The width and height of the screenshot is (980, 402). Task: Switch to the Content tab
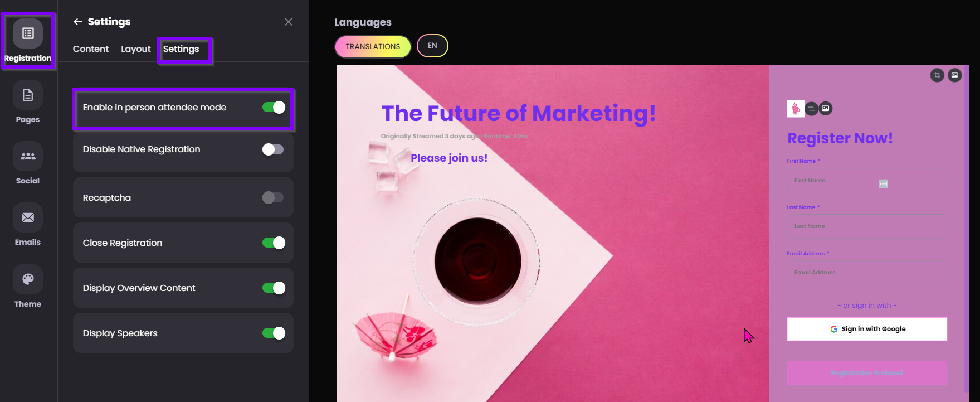point(91,49)
